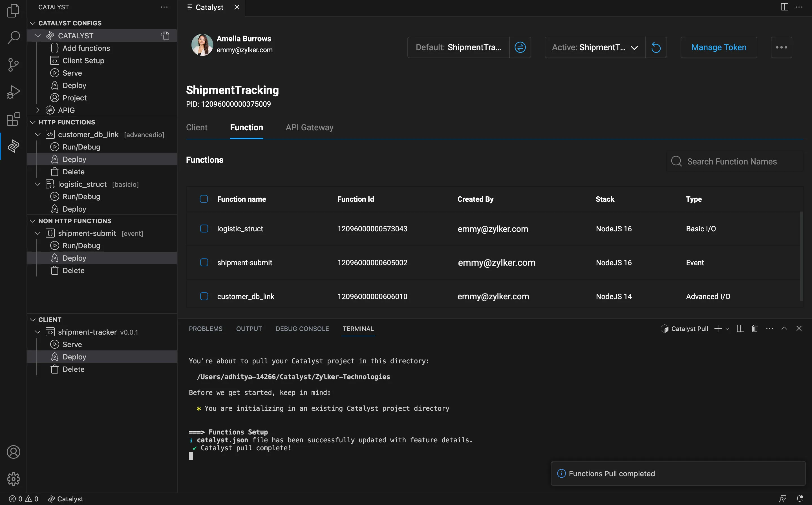Click the Catalyst item in status bar
The image size is (812, 505).
[66, 499]
